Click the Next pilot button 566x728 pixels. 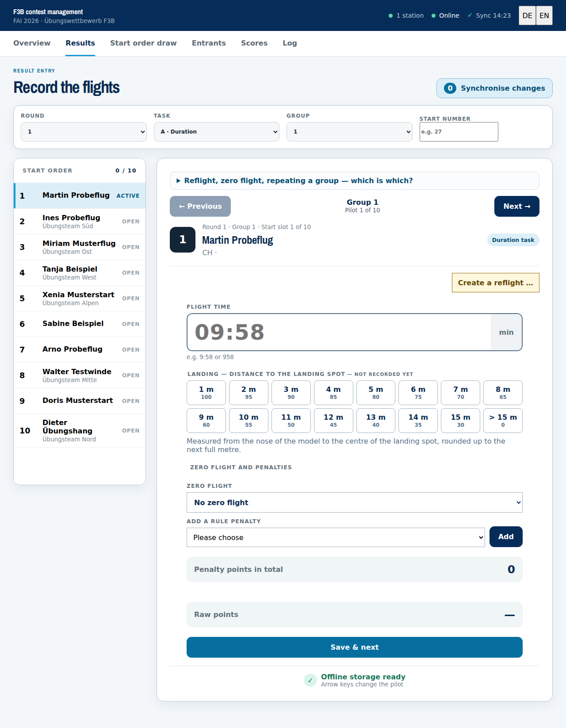click(516, 206)
